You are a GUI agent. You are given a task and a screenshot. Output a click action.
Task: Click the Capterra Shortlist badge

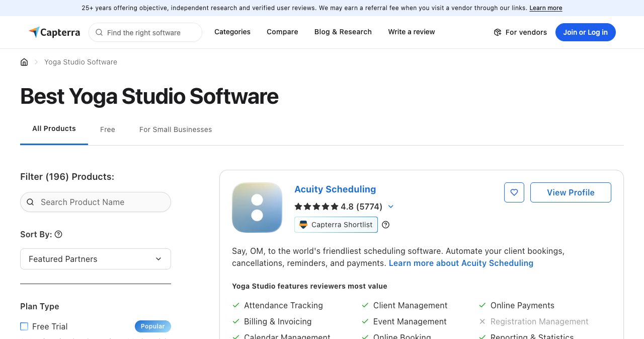(336, 225)
